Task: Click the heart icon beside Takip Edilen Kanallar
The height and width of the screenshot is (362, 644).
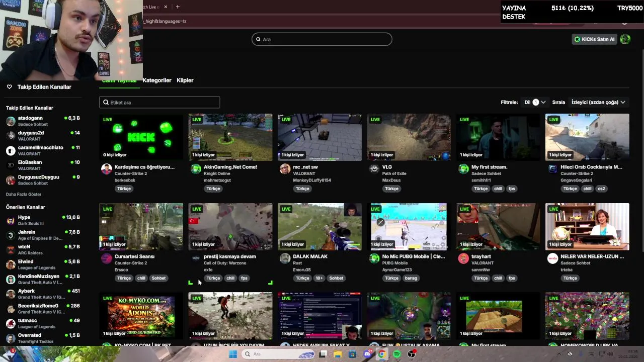Action: (x=9, y=87)
